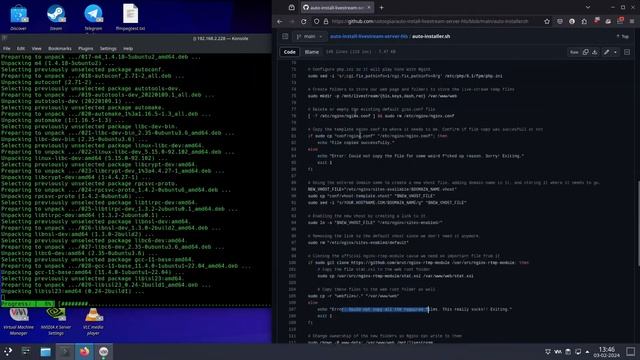Click the show desktop button
Image resolution: width=640 pixels, height=360 pixels.
(x=631, y=352)
